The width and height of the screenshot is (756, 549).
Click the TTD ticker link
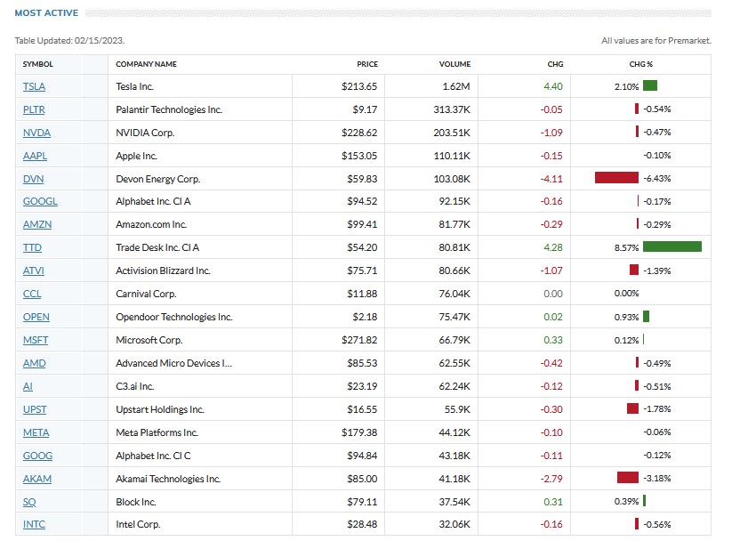[x=33, y=248]
